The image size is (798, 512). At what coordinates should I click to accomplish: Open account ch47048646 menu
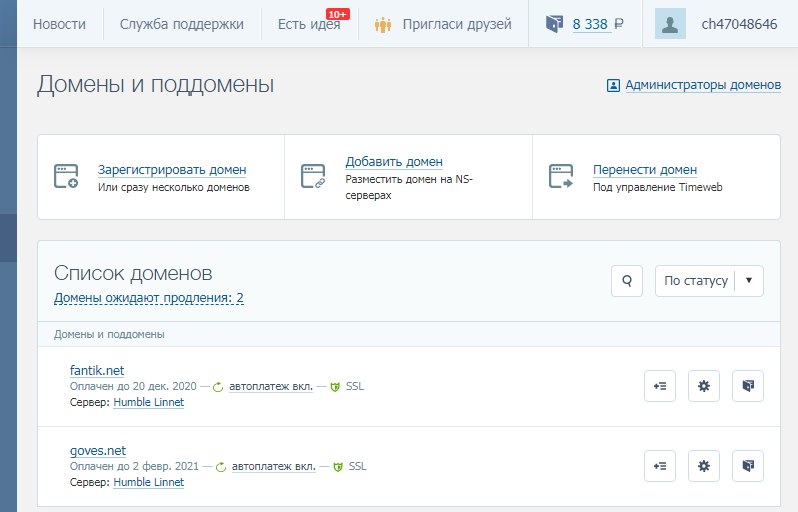coord(739,24)
